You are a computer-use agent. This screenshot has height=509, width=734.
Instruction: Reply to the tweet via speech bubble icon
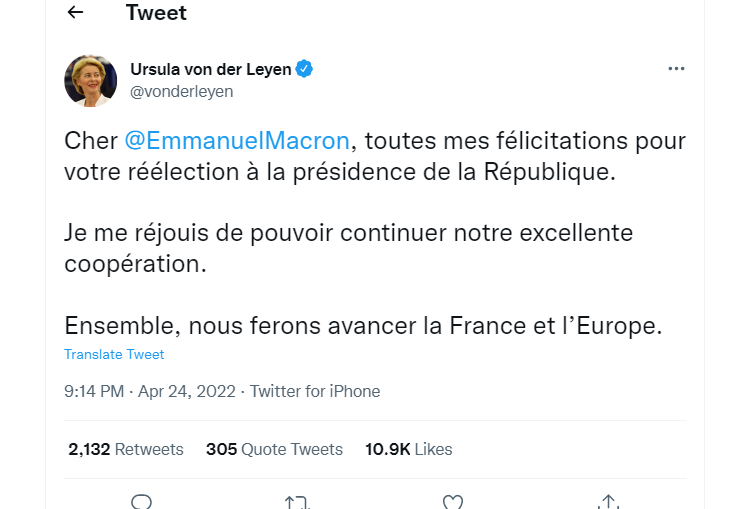[x=142, y=502]
